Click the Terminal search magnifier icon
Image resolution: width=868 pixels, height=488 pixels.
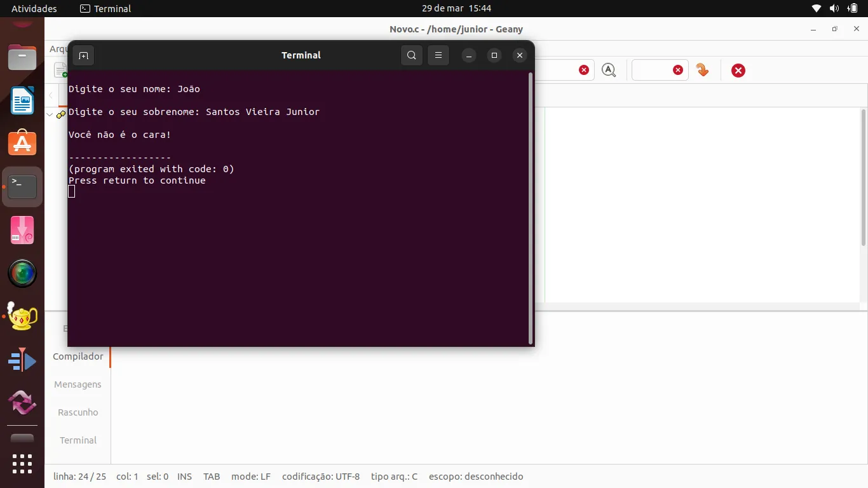coord(412,55)
